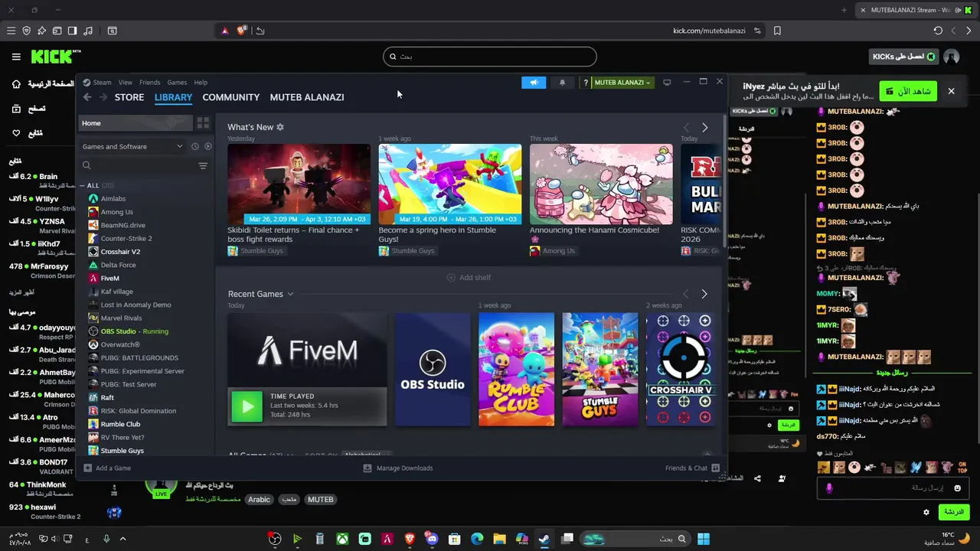The height and width of the screenshot is (551, 980).
Task: Open Rumble Club recent game thumbnail
Action: [516, 369]
